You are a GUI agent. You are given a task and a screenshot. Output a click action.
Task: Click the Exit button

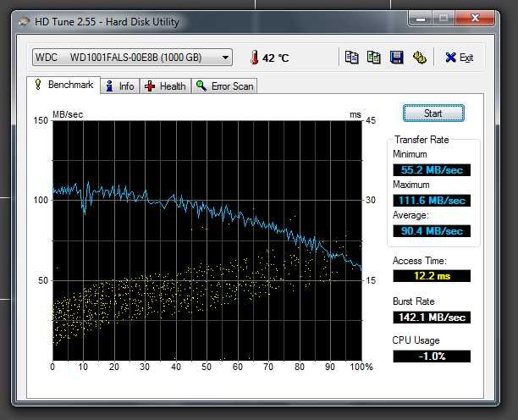[460, 58]
